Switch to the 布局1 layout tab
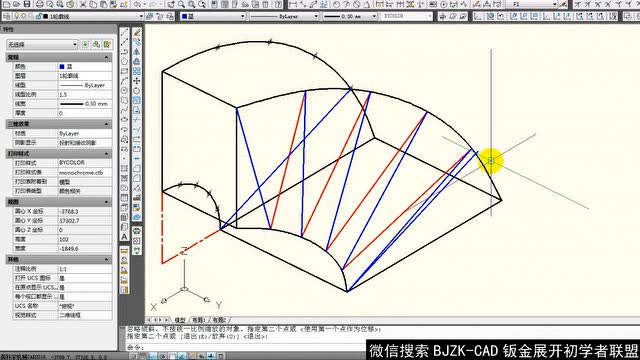Screen dimensions: 640x360 (198, 320)
